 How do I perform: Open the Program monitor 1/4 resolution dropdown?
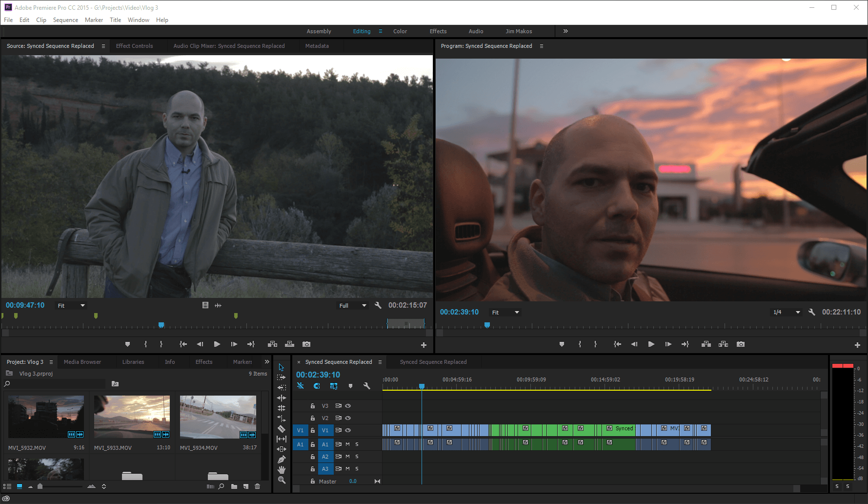tap(787, 312)
